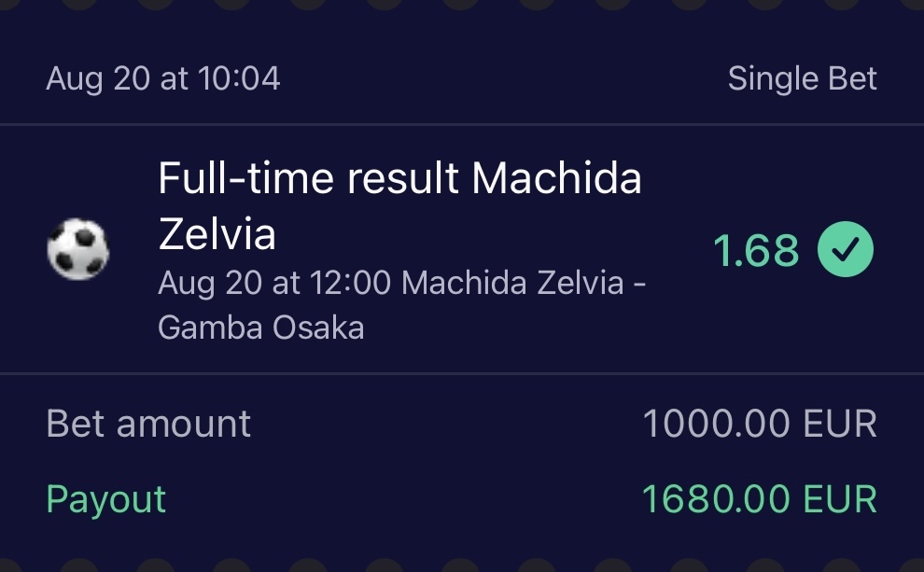
Task: Tap the green won checkmark icon
Action: point(846,250)
